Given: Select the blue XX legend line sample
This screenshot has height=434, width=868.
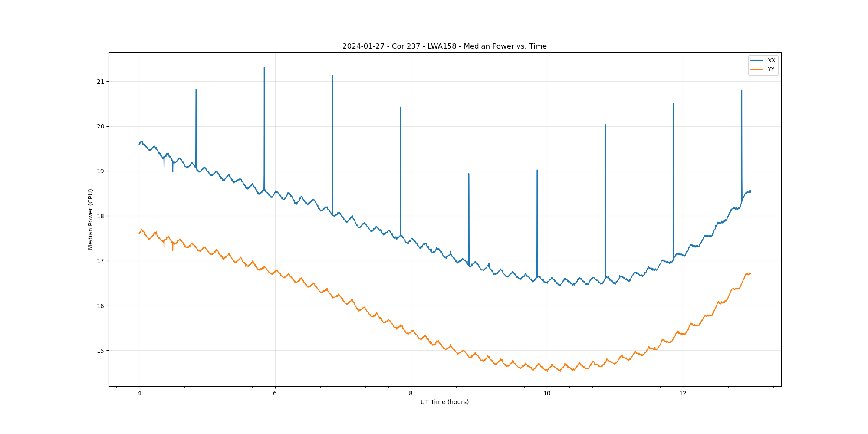Looking at the screenshot, I should [757, 61].
